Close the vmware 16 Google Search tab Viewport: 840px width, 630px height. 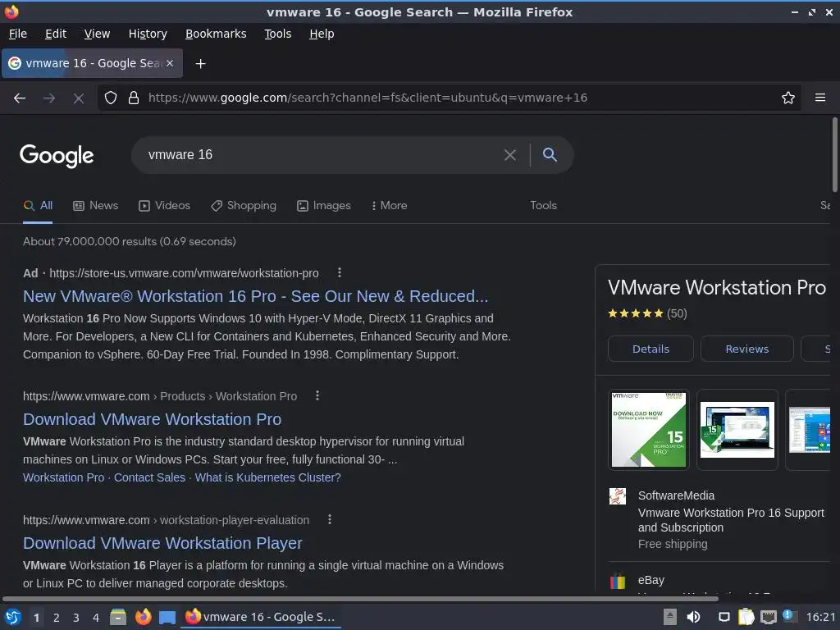tap(170, 63)
